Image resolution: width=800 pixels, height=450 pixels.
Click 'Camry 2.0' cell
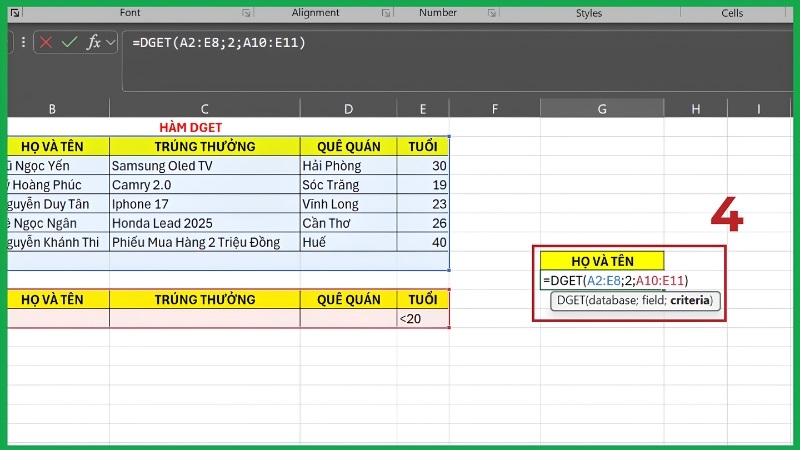click(205, 185)
